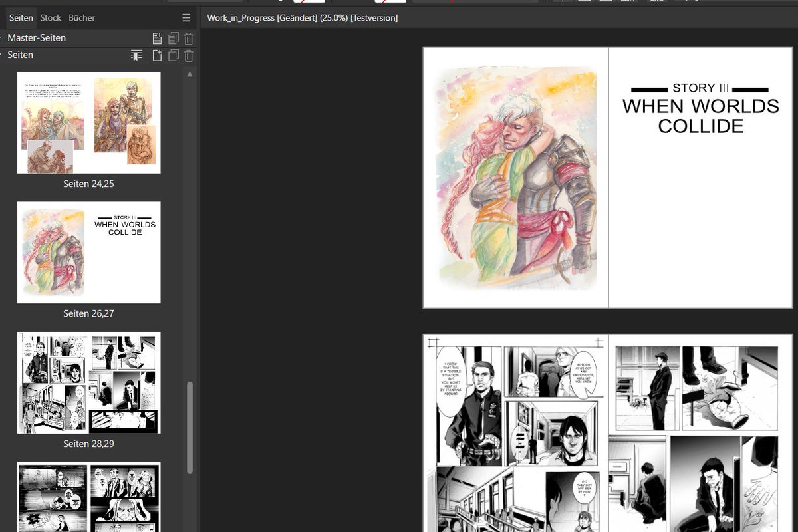Select the "STORY III" heading on canvas
The width and height of the screenshot is (798, 532).
701,88
